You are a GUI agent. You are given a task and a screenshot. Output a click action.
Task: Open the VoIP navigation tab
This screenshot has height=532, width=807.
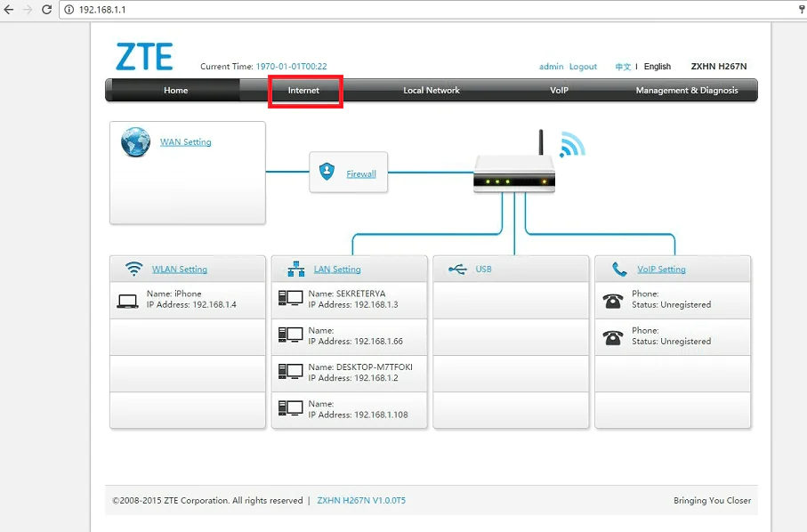559,91
